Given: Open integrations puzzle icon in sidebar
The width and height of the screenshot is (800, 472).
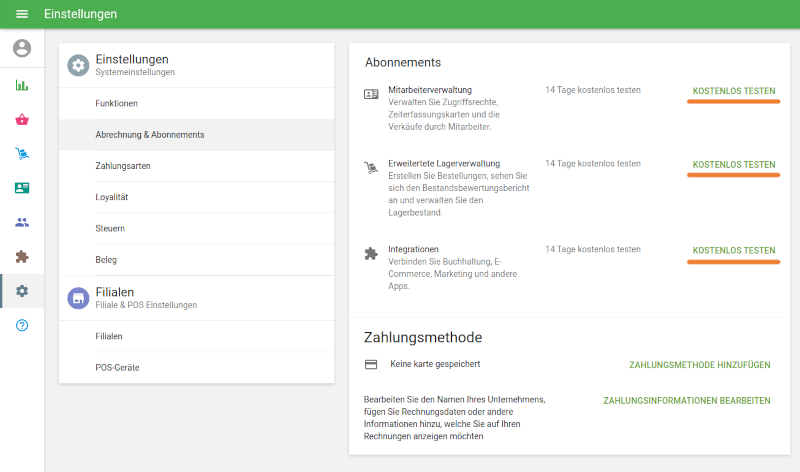Looking at the screenshot, I should click(22, 257).
